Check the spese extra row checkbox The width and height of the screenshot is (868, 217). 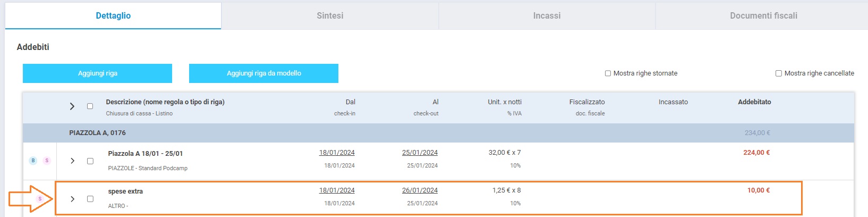[x=90, y=199]
